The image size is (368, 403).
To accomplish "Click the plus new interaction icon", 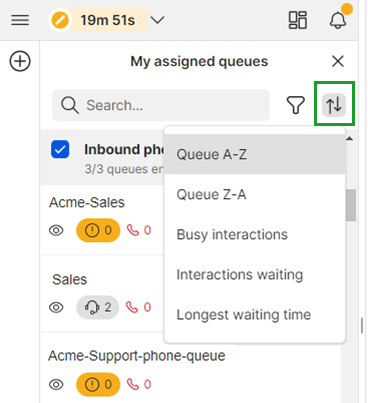I will 20,61.
